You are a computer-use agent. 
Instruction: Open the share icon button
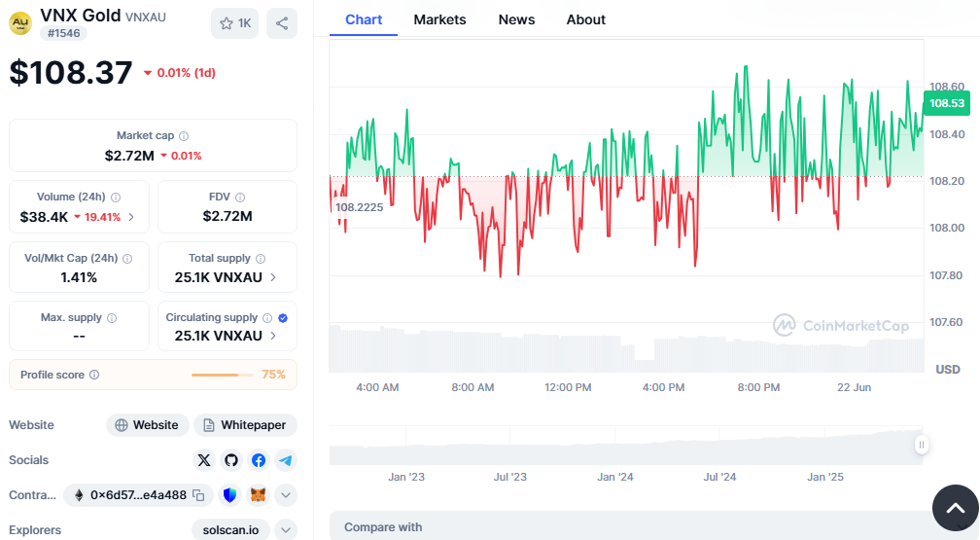(282, 23)
